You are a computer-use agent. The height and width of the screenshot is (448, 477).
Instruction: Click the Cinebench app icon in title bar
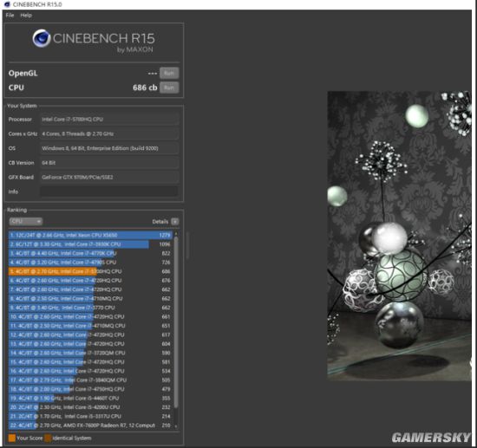(7, 4)
